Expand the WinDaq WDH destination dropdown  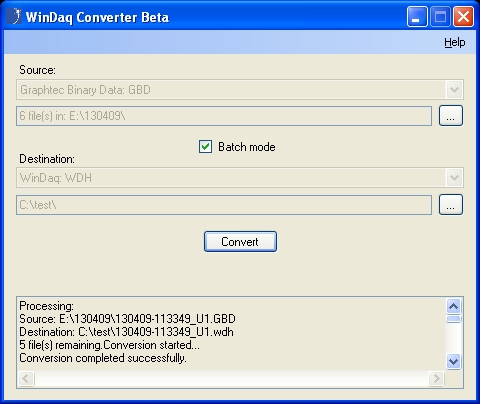coord(454,178)
